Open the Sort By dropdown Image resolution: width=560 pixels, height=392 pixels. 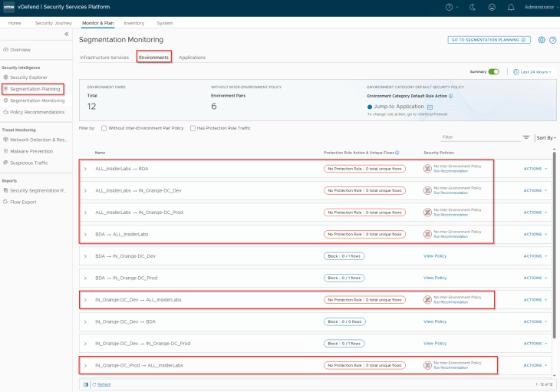click(x=545, y=137)
